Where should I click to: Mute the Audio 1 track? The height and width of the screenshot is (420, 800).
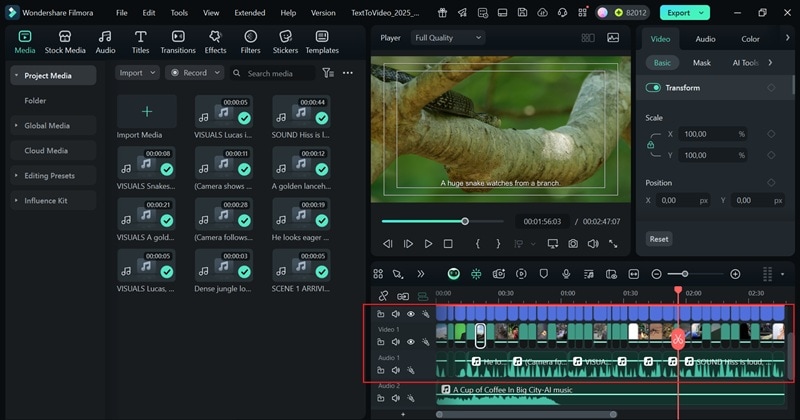click(x=395, y=370)
